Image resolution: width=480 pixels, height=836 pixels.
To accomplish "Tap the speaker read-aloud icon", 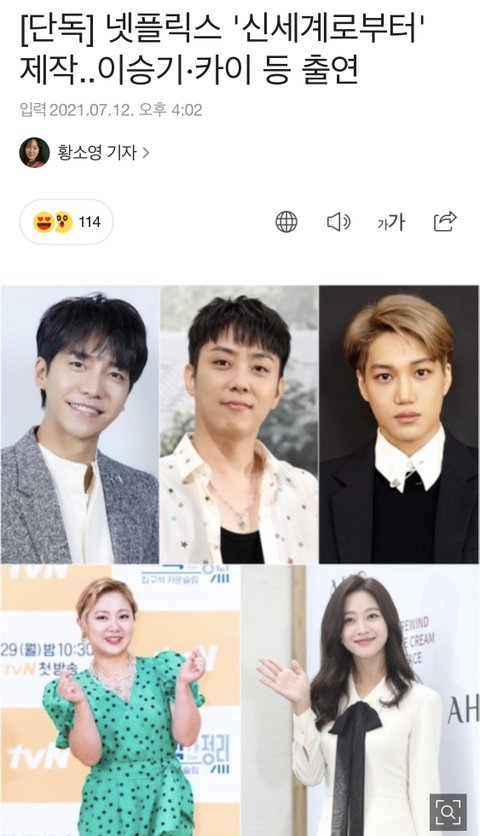I will 338,222.
